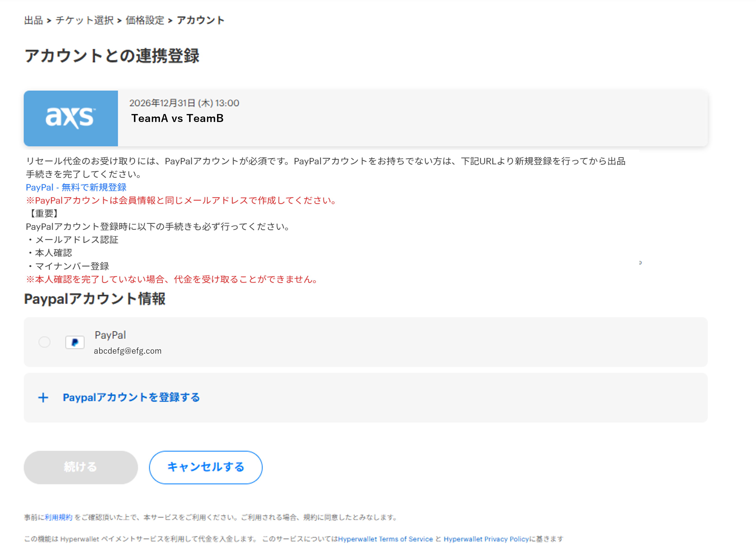Open Hyperwallet Terms of Service link
This screenshot has width=756, height=560.
[x=385, y=539]
